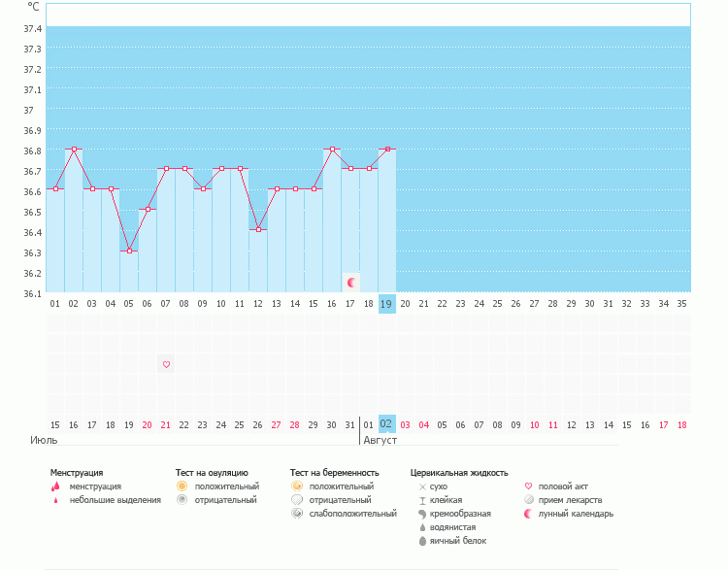Select negative ovulation test icon in legend

click(x=182, y=500)
